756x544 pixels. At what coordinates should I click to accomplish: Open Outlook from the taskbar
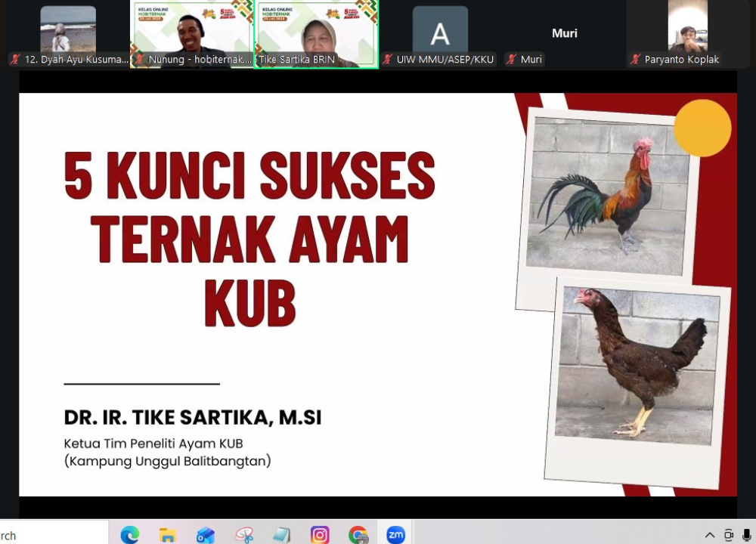(x=206, y=536)
